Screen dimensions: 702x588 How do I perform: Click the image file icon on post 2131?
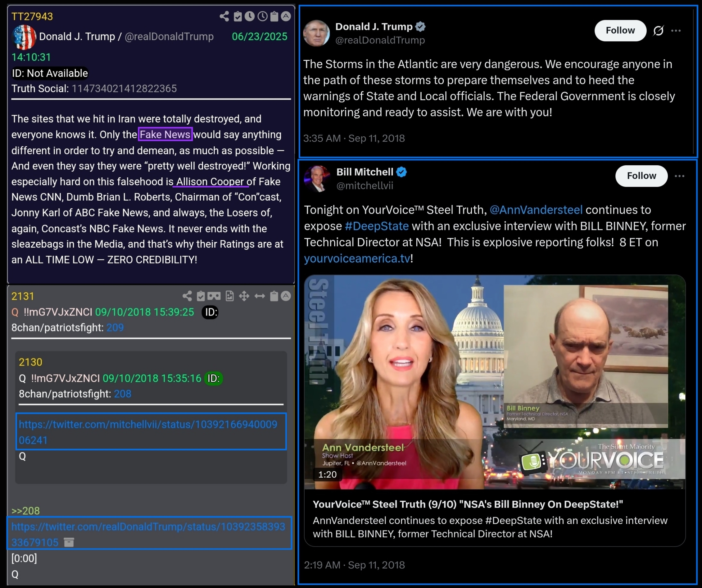(x=230, y=296)
